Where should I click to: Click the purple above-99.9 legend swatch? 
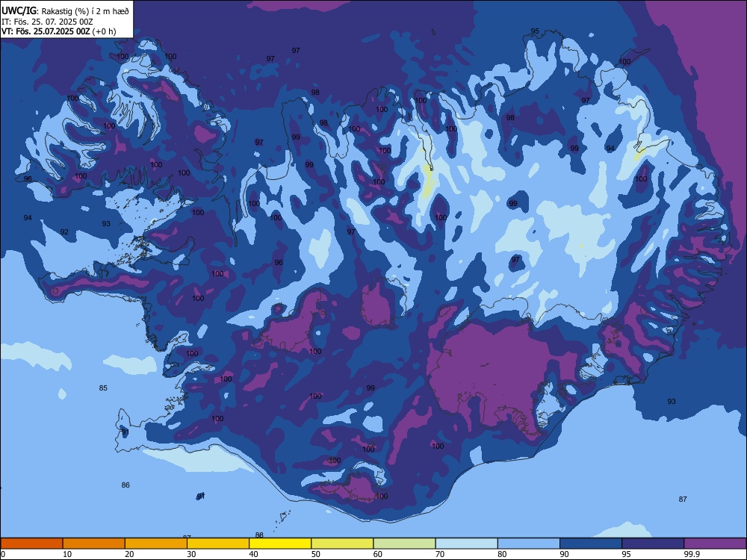715,544
